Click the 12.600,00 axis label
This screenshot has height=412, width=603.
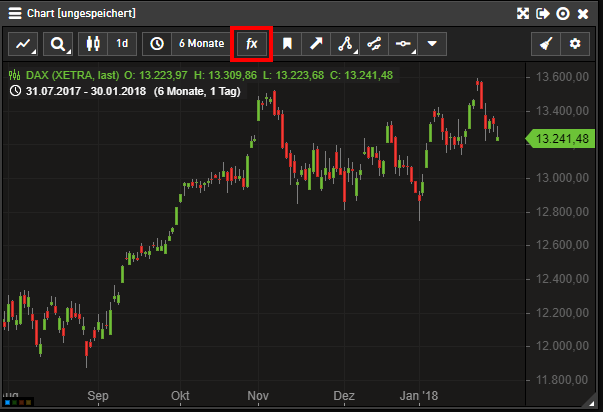click(562, 245)
